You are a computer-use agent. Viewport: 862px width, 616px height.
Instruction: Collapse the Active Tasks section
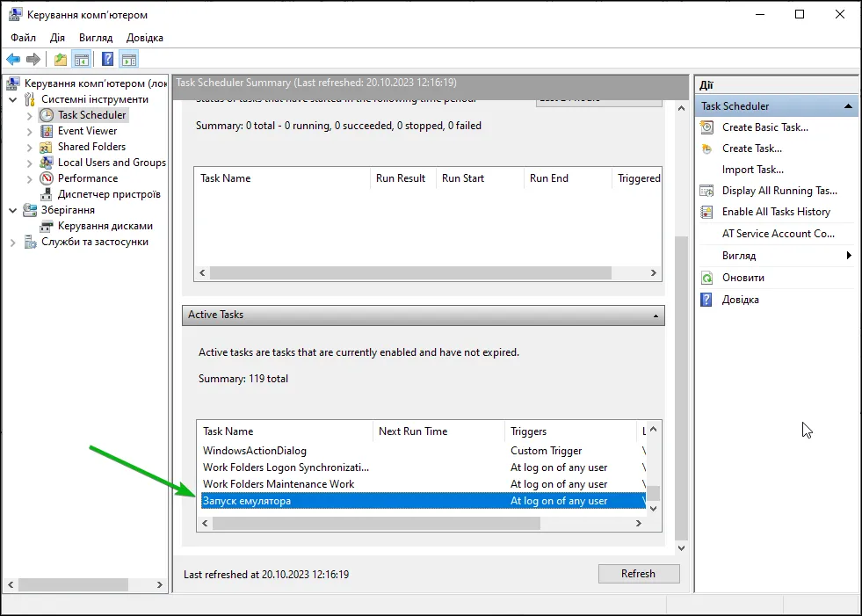coord(656,315)
